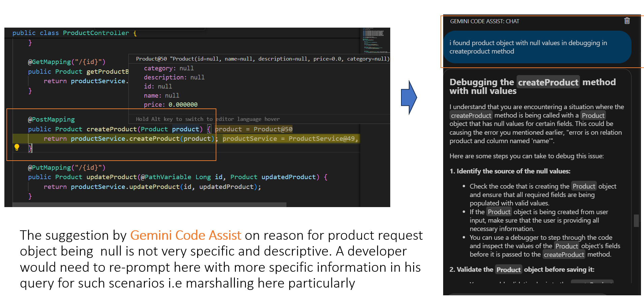Click the 'GEMINI CODE ASSIST: CHAT' panel title
The width and height of the screenshot is (644, 297).
[x=484, y=21]
